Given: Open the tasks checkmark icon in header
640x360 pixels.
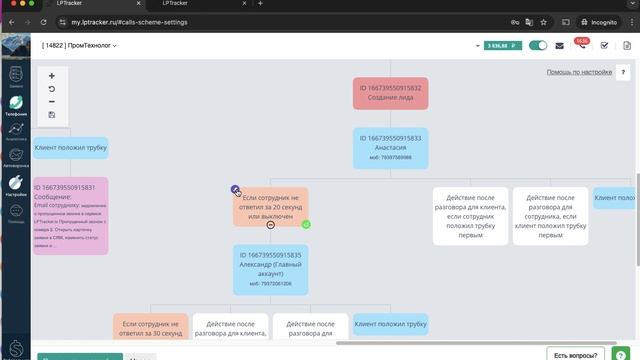Looking at the screenshot, I should click(x=604, y=46).
